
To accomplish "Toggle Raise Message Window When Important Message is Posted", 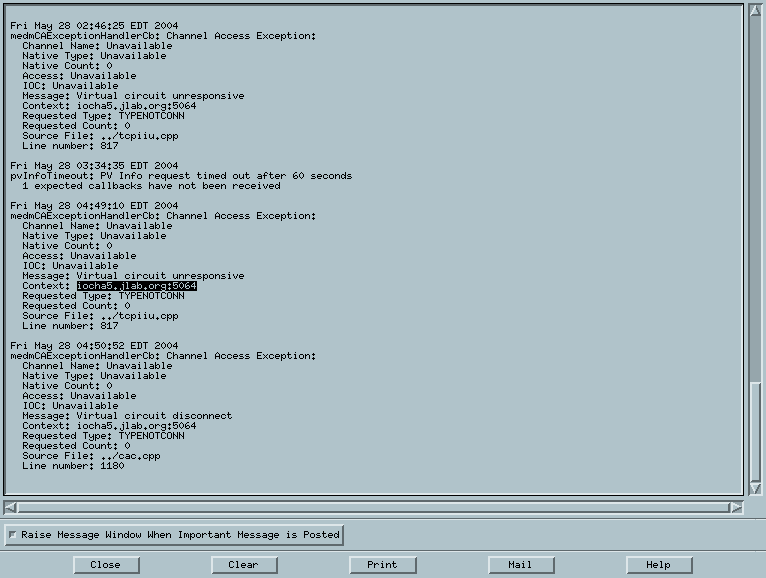I will (x=174, y=535).
